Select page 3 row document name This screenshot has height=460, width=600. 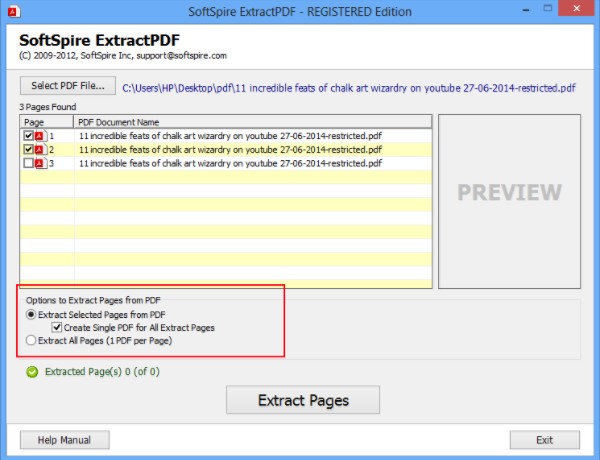[230, 163]
